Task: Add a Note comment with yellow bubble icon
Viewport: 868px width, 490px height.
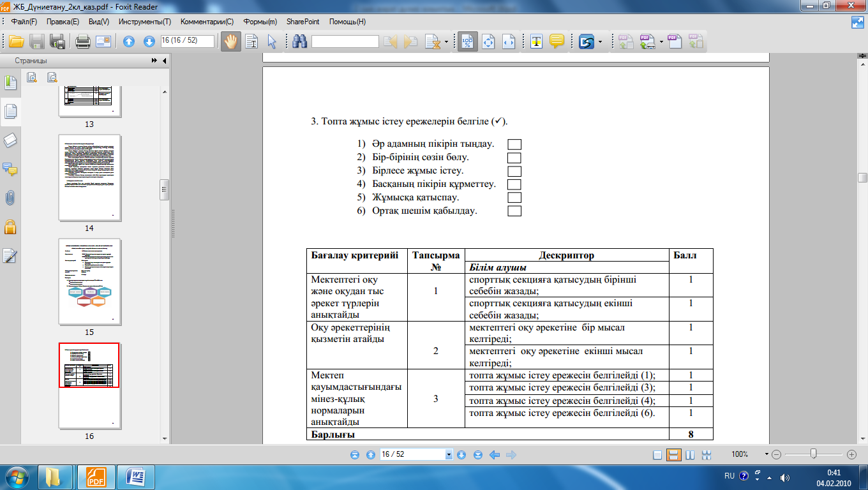Action: click(557, 42)
